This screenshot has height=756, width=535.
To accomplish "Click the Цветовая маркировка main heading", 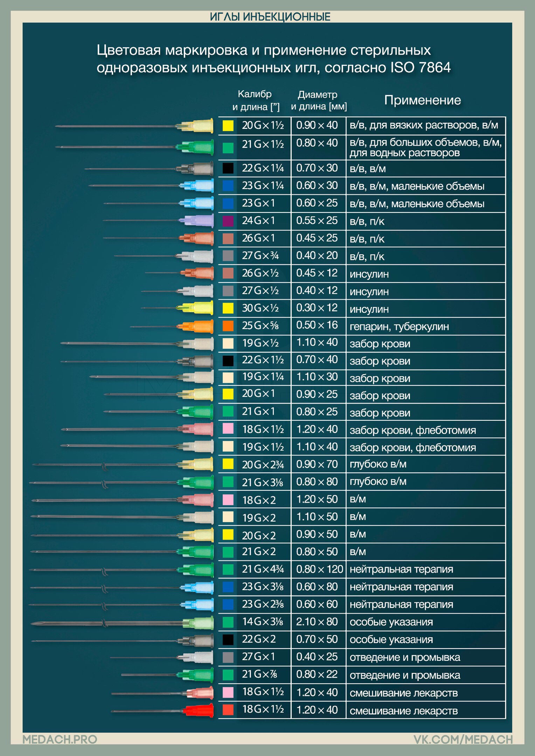I will coord(273,59).
